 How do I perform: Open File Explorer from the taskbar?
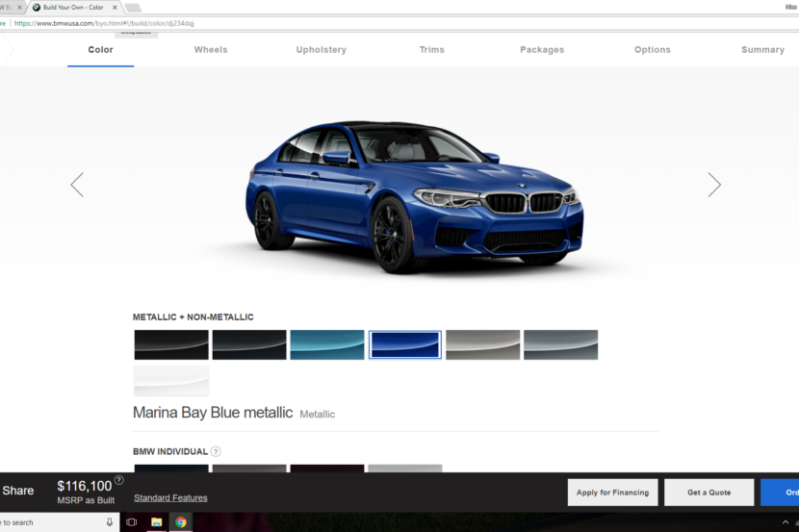157,522
